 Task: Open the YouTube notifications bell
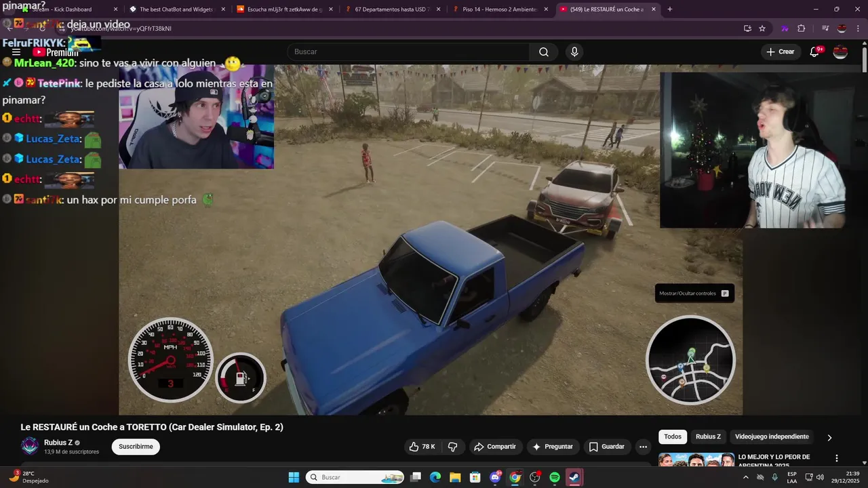(x=815, y=52)
